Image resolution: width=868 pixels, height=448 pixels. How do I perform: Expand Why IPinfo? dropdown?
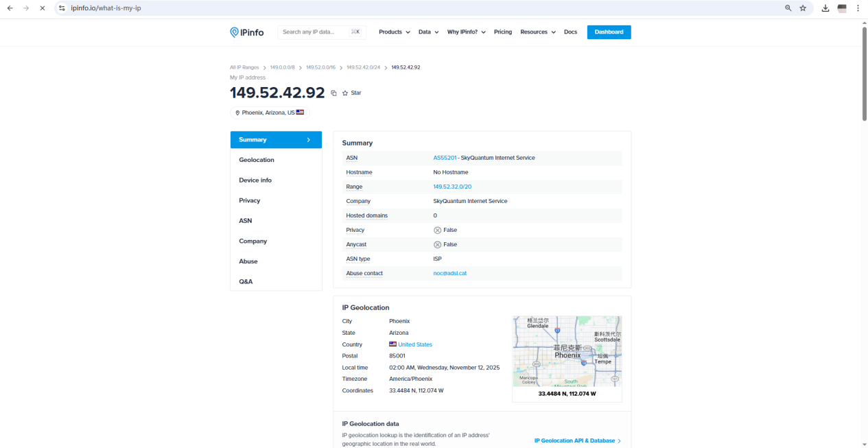point(466,32)
